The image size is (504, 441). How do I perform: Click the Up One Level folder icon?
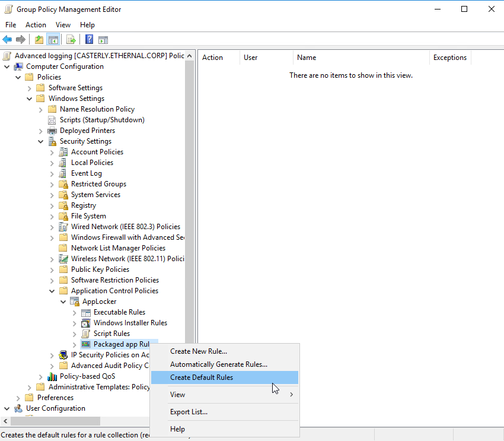(x=39, y=40)
